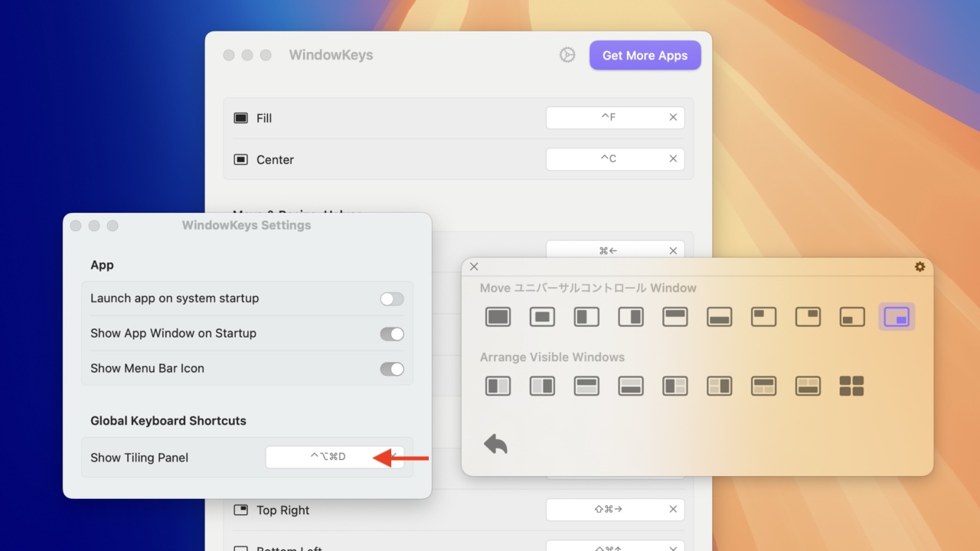Viewport: 980px width, 551px height.
Task: Toggle Show App Window on Startup
Action: [392, 334]
